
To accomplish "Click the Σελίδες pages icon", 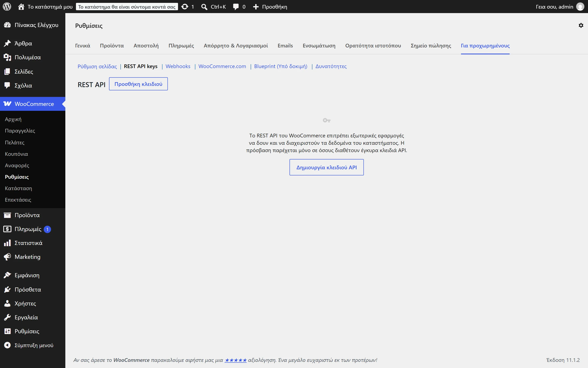I will click(7, 71).
